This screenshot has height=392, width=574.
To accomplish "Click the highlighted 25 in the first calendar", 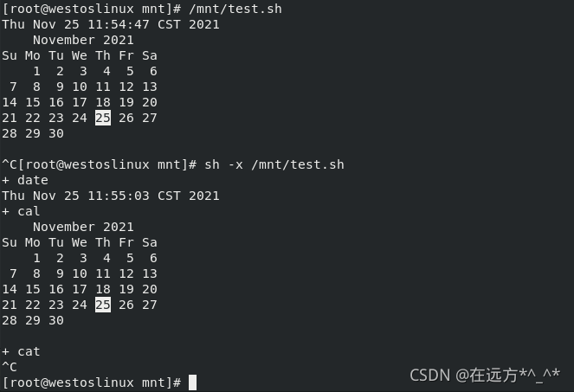I will pyautogui.click(x=103, y=118).
